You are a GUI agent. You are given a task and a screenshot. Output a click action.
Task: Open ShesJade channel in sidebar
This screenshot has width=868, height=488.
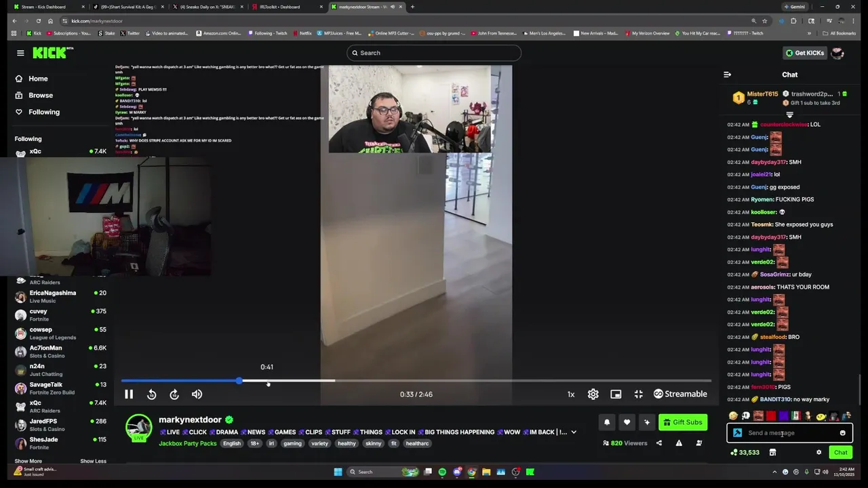(x=60, y=443)
